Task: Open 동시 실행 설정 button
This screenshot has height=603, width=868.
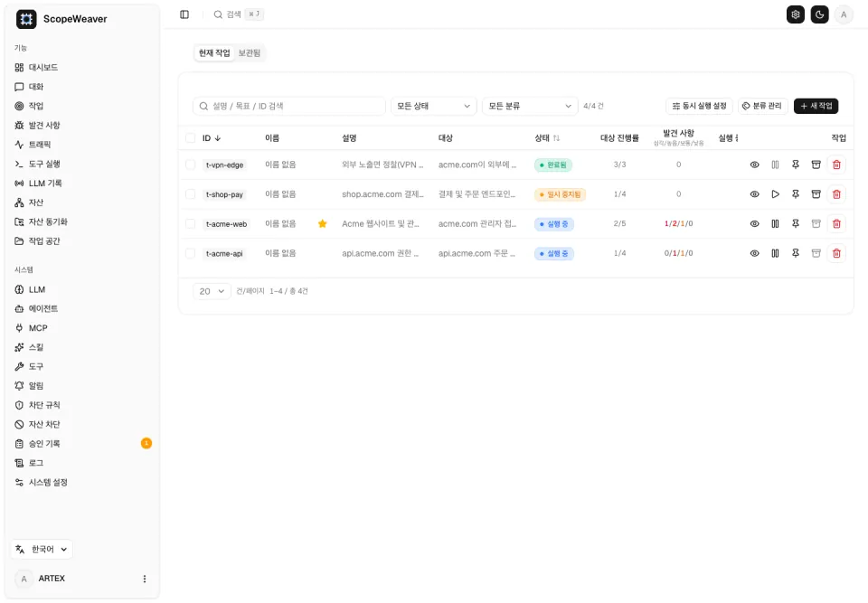Action: pos(699,106)
